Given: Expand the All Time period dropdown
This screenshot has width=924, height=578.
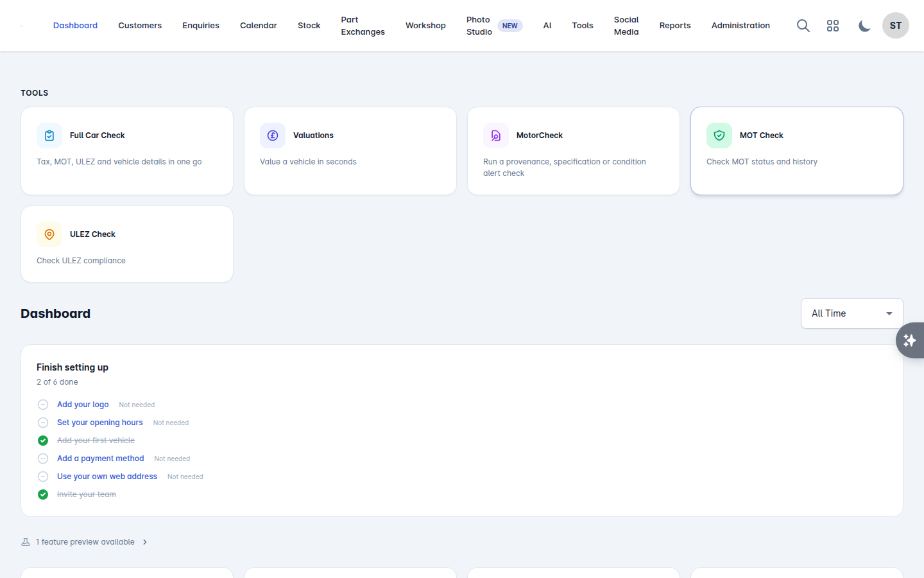Looking at the screenshot, I should click(852, 313).
